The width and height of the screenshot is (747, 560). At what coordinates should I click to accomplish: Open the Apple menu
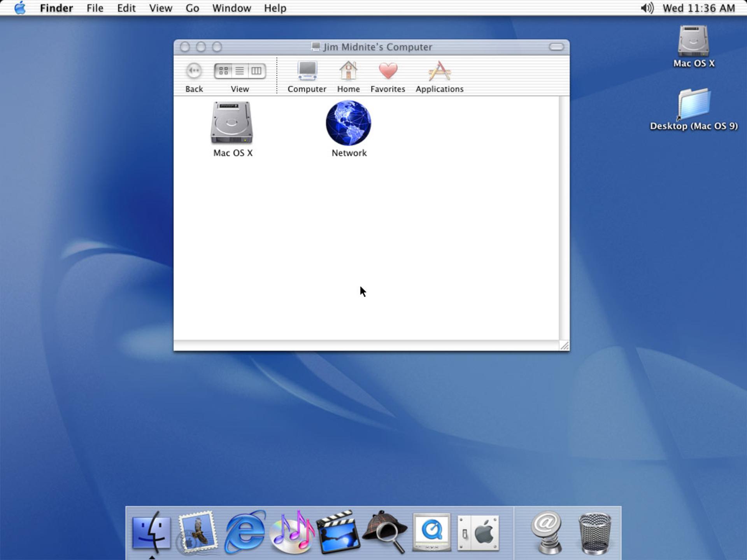[x=20, y=8]
